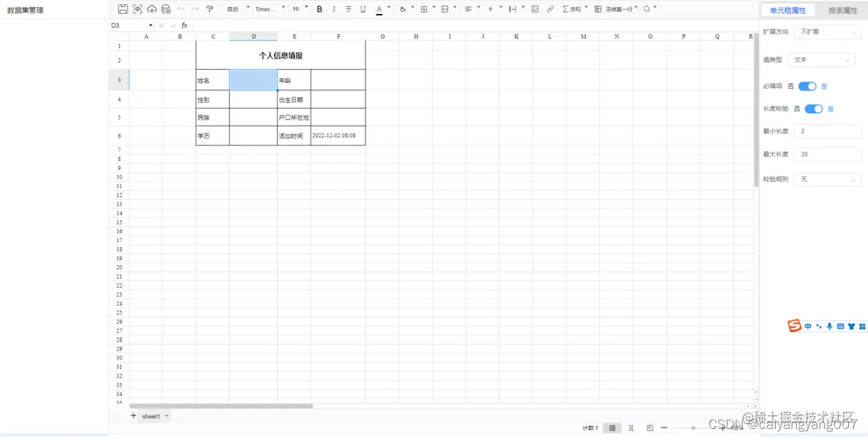Image resolution: width=868 pixels, height=438 pixels.
Task: Click the redo arrow
Action: (195, 9)
